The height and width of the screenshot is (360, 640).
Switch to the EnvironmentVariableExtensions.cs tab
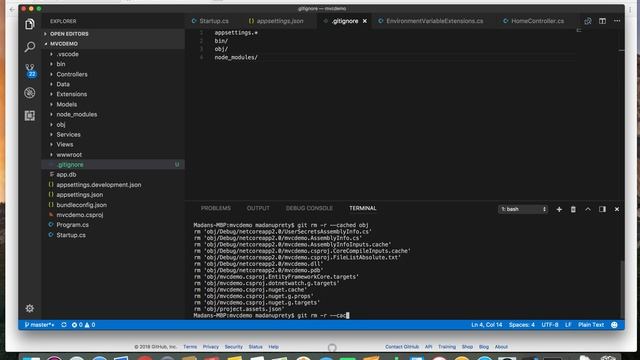pyautogui.click(x=431, y=21)
